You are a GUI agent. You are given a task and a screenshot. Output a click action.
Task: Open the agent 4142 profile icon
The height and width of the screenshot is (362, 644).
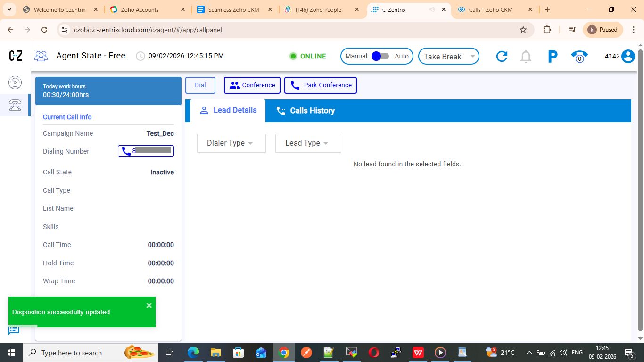click(628, 57)
